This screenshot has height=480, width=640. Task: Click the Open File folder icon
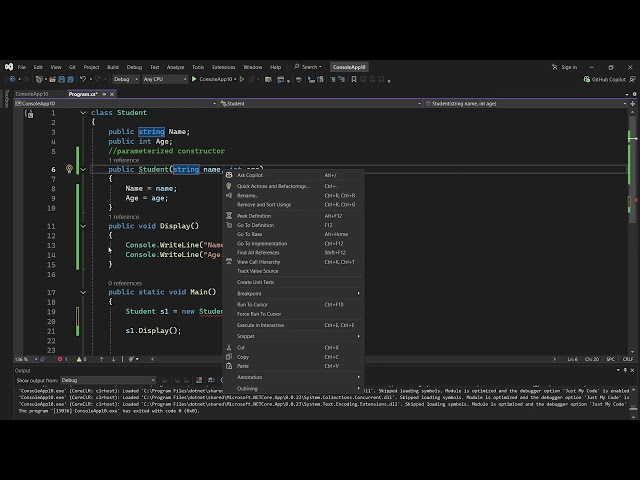tap(52, 79)
